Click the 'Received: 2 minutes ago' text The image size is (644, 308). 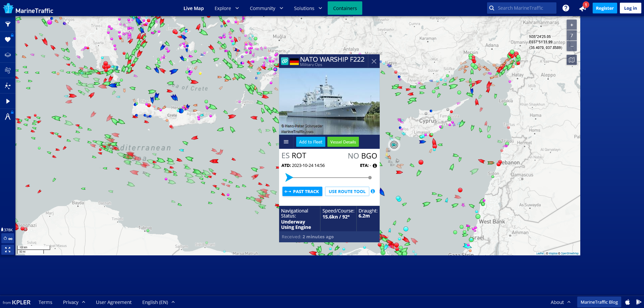308,237
